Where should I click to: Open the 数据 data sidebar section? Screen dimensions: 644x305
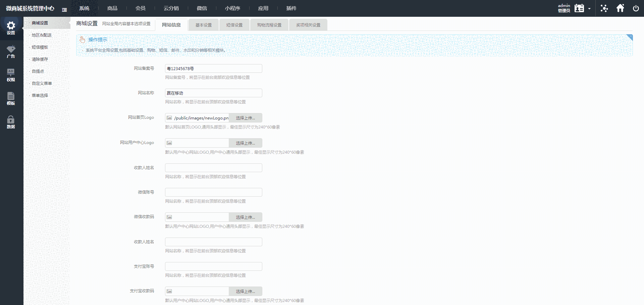point(11,122)
